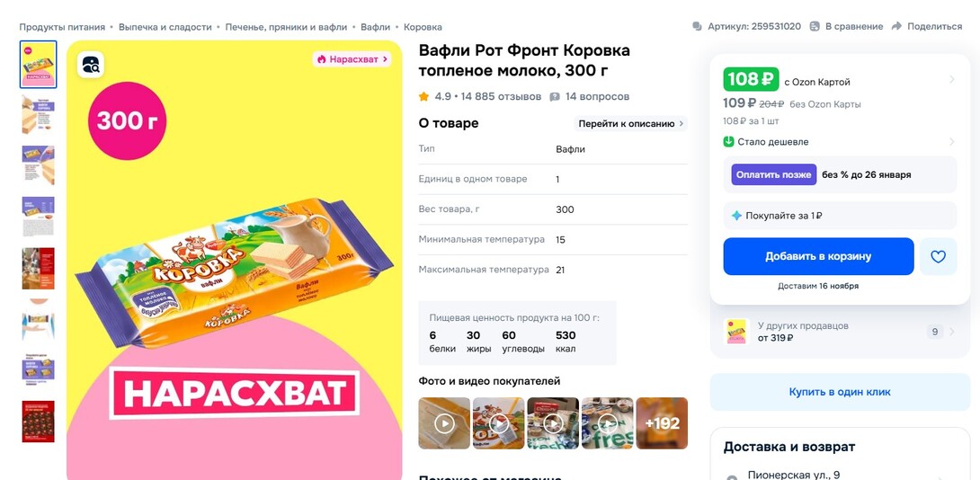Screen dimensions: 980x480
Task: Click the share arrow icon labeled Поделиться
Action: point(896,26)
